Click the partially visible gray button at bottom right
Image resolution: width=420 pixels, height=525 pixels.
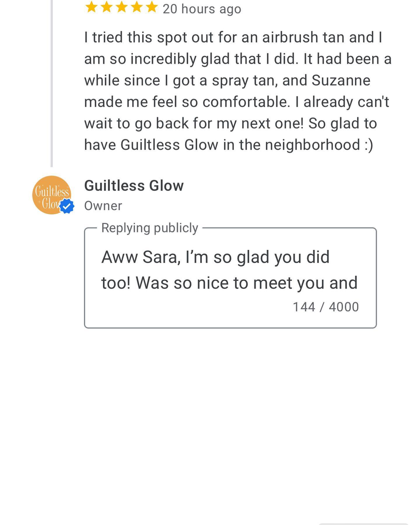(363, 523)
